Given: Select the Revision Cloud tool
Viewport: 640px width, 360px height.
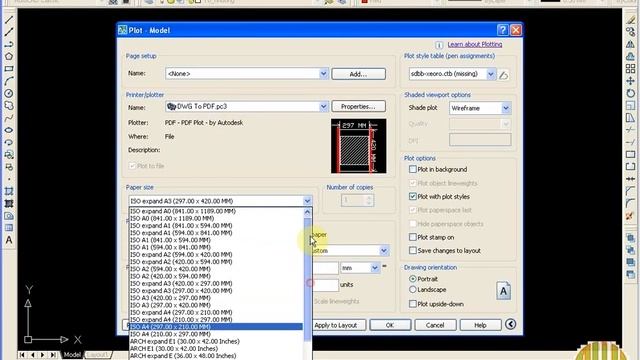Looking at the screenshot, I should click(9, 105).
